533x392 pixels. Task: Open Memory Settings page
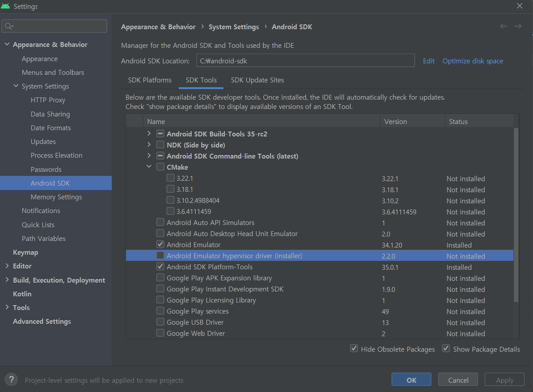56,197
